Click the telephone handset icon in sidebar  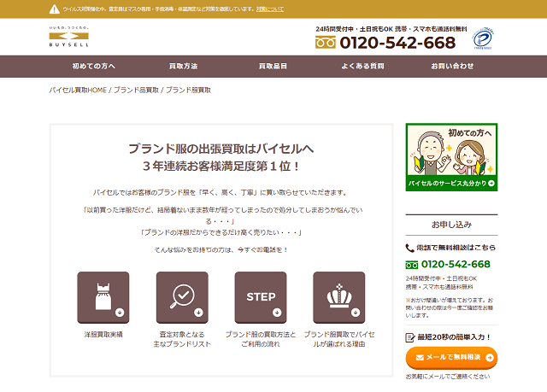click(x=409, y=248)
